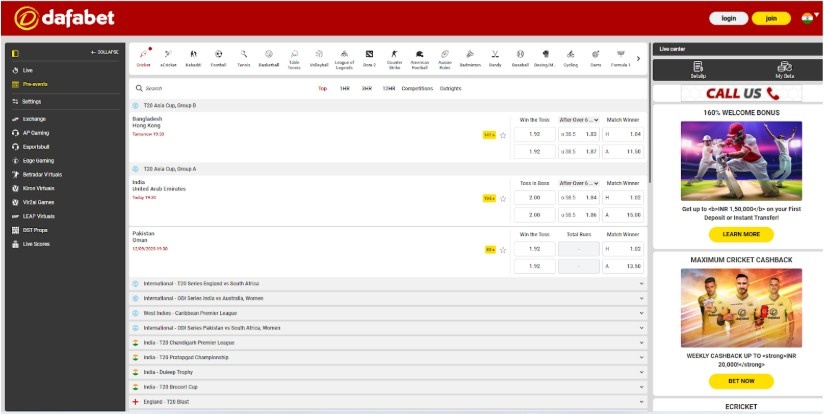Switch to the 12HR filter tab
824x414 pixels.
(x=388, y=89)
